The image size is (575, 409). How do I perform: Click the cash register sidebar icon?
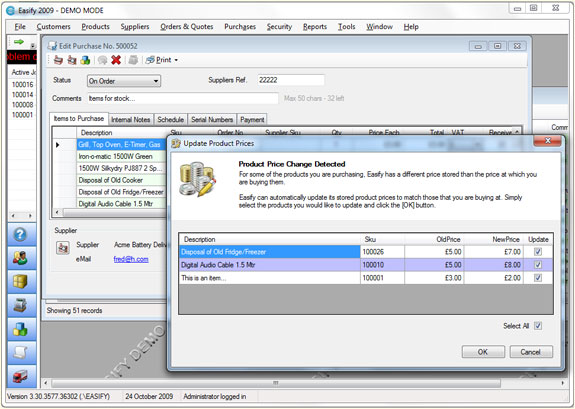21,305
